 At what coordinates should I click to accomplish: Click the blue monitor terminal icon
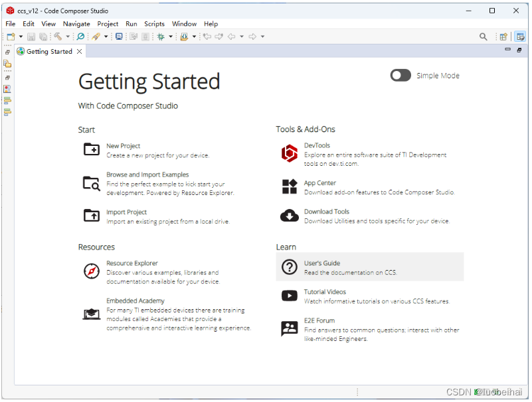(119, 36)
